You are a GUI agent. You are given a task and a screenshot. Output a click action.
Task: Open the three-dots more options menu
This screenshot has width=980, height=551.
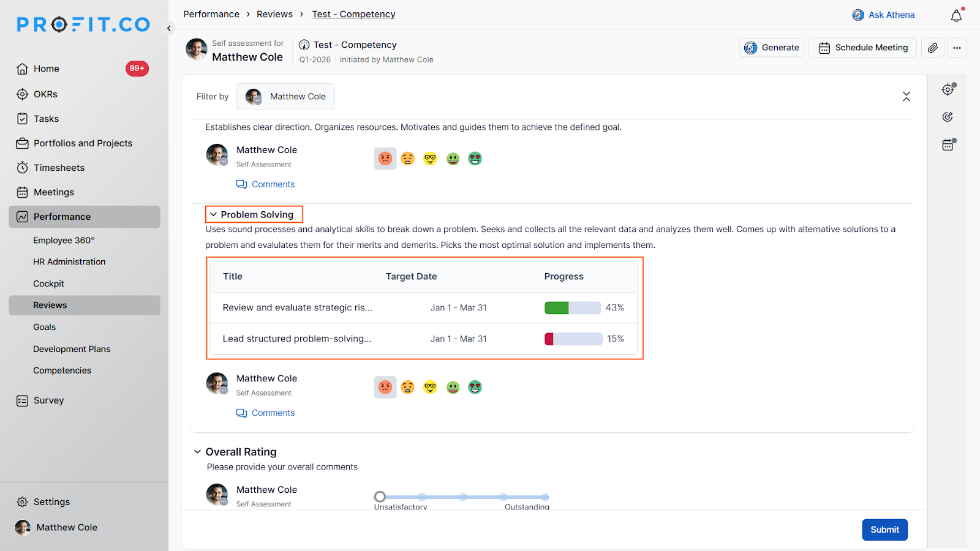coord(957,48)
